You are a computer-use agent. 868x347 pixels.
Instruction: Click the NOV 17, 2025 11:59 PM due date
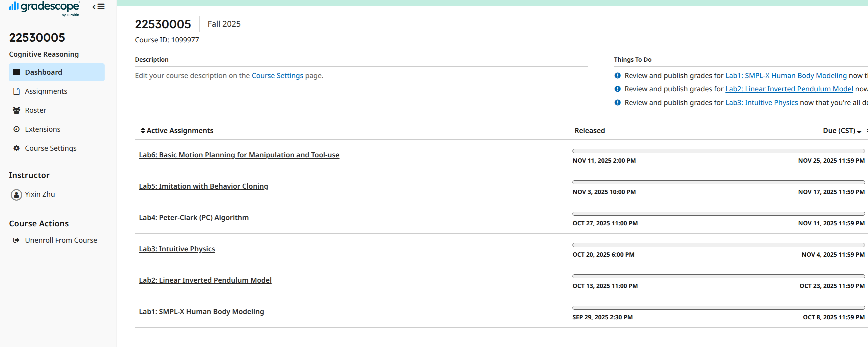click(831, 192)
